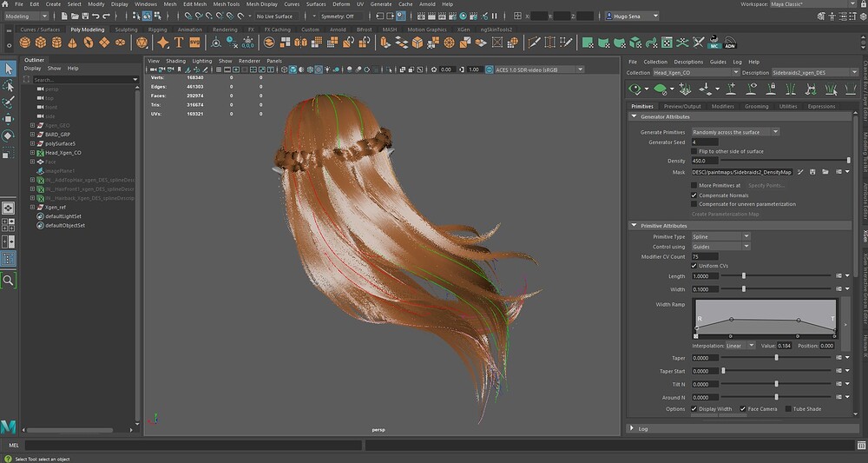Uncheck Compensate Normals
This screenshot has width=868, height=463.
pos(694,195)
